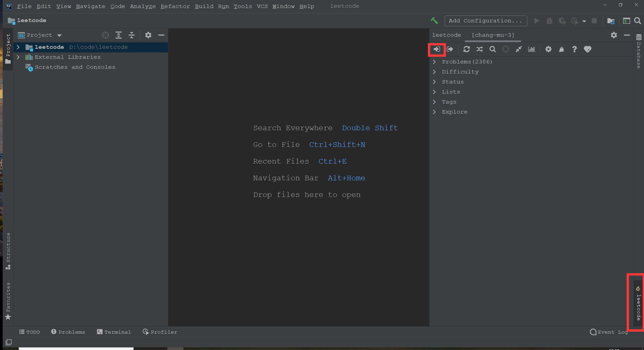Open the File menu
The height and width of the screenshot is (350, 644).
point(24,6)
